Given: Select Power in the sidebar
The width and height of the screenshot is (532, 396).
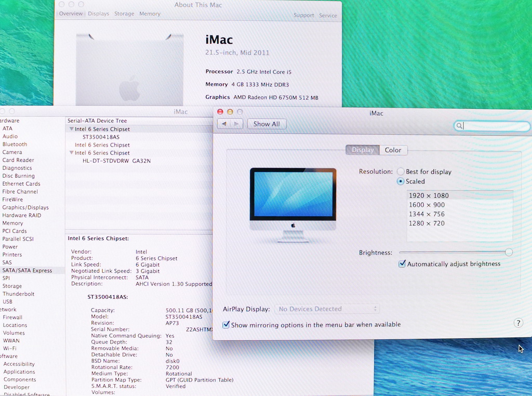Looking at the screenshot, I should click(10, 247).
